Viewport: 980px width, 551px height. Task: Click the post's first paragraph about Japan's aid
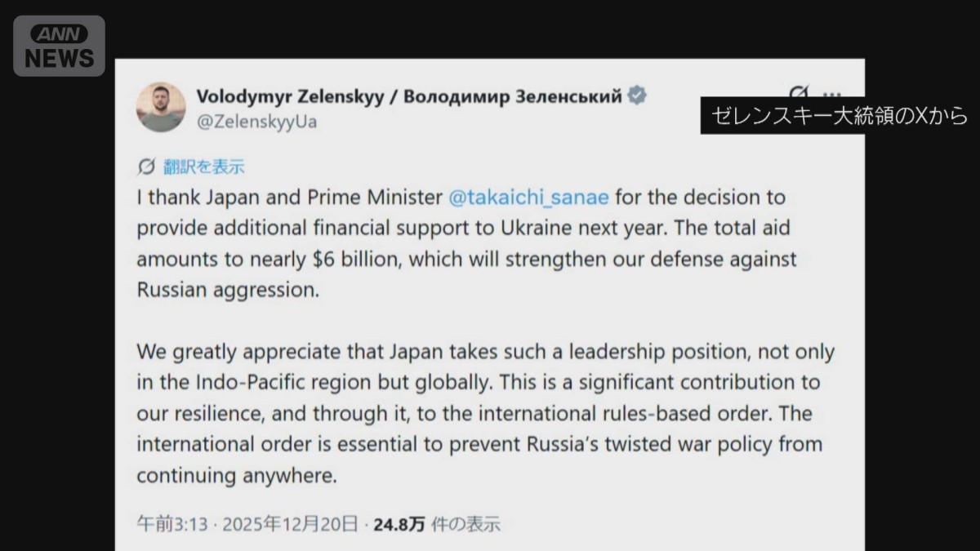465,243
